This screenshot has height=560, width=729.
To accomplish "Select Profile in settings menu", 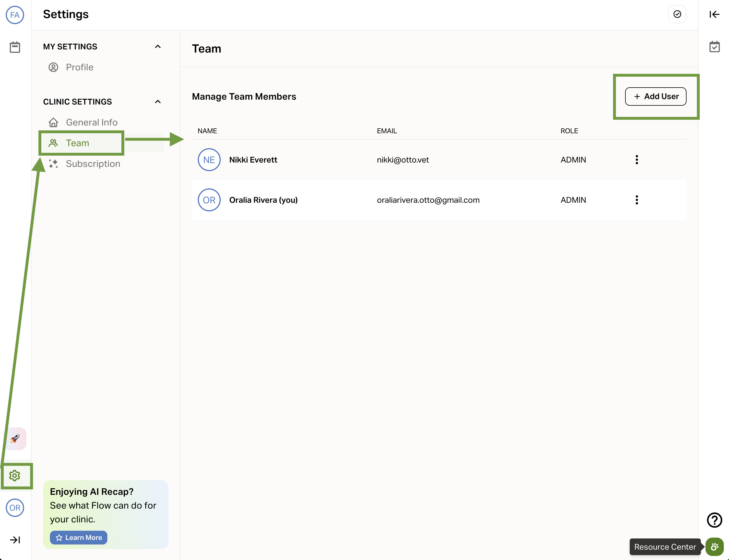I will click(79, 67).
